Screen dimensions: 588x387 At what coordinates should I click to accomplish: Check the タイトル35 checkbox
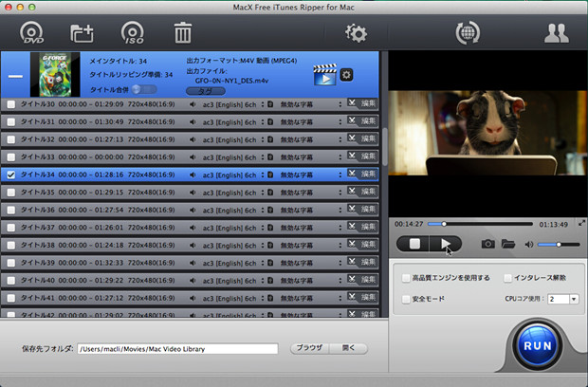coord(11,193)
